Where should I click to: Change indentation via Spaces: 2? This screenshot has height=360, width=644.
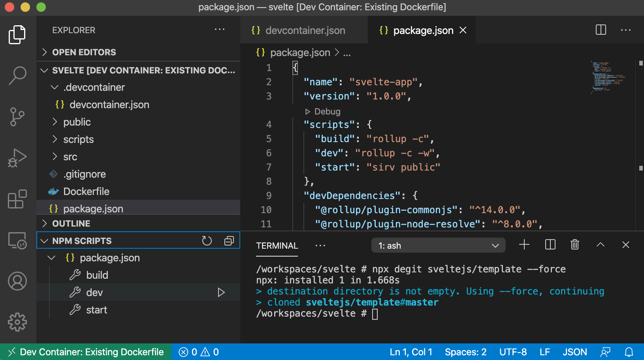pos(465,352)
